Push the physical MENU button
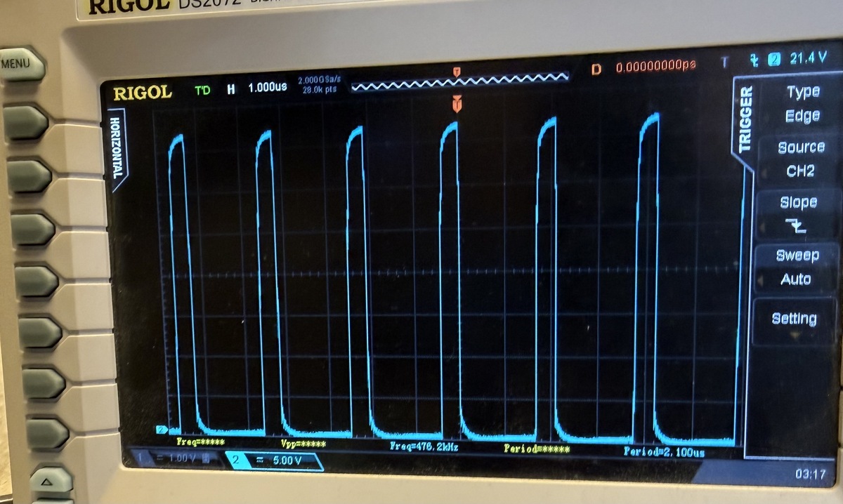843x504 pixels. (22, 65)
